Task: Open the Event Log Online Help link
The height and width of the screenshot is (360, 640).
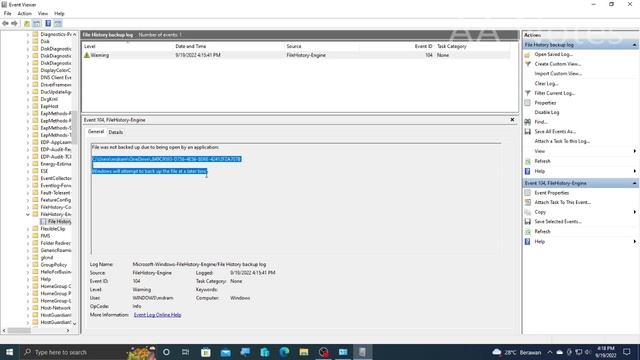Action: (x=158, y=315)
